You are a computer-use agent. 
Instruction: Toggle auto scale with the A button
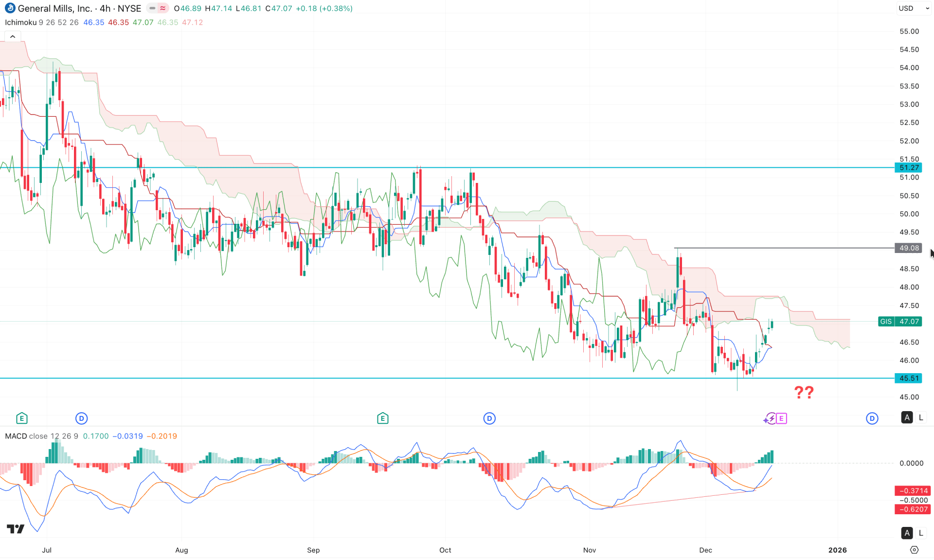coord(907,417)
